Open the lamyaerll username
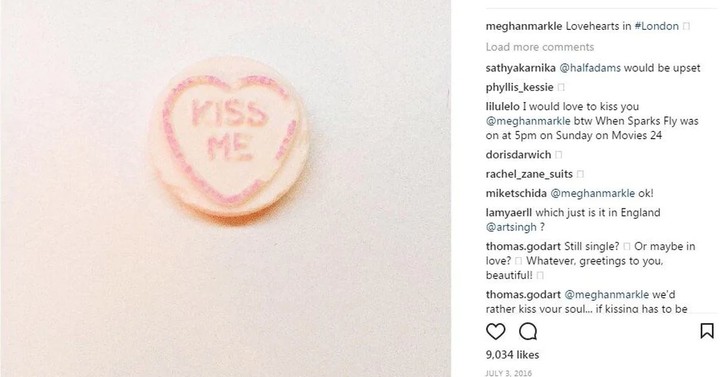 509,213
